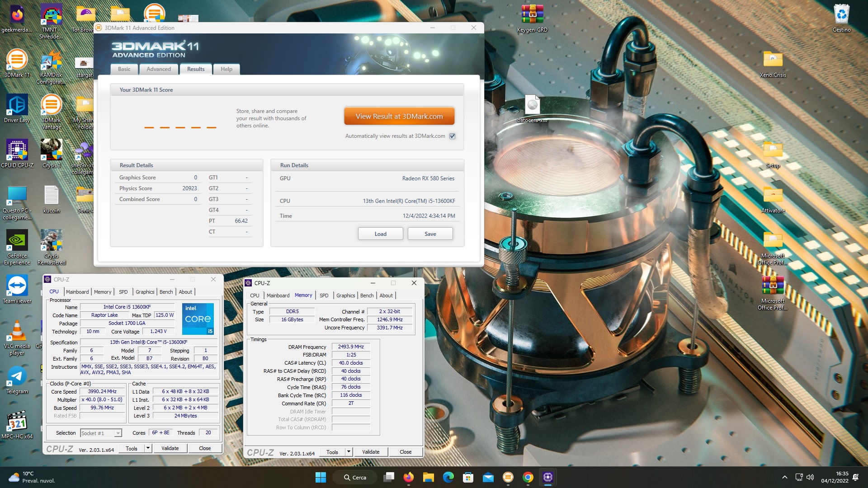Click View Result at 3DMark.com button
This screenshot has width=868, height=488.
pos(399,117)
